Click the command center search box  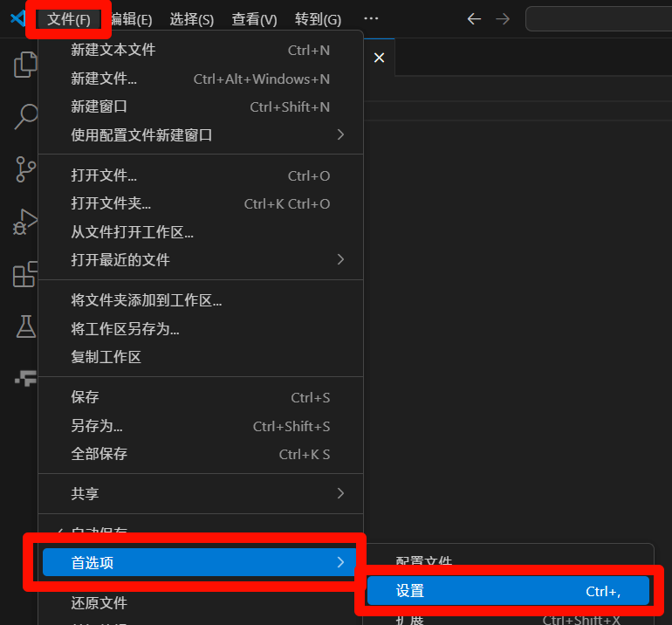coord(599,19)
